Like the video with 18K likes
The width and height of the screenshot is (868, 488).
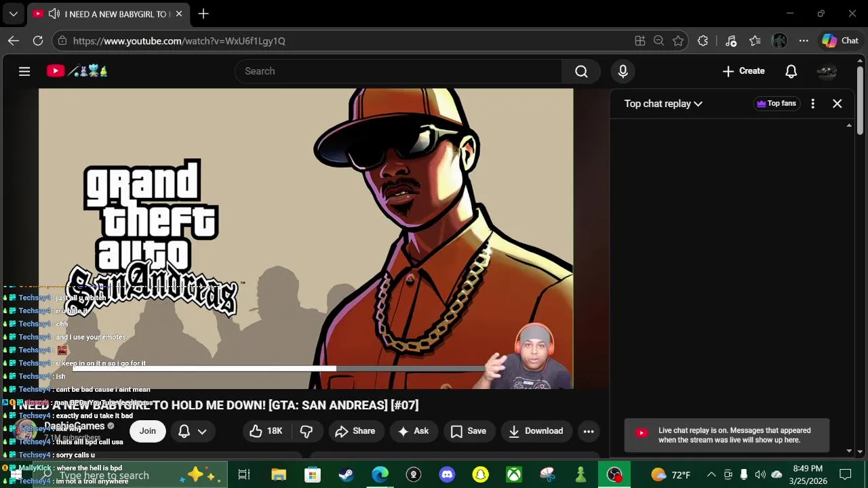pyautogui.click(x=266, y=431)
